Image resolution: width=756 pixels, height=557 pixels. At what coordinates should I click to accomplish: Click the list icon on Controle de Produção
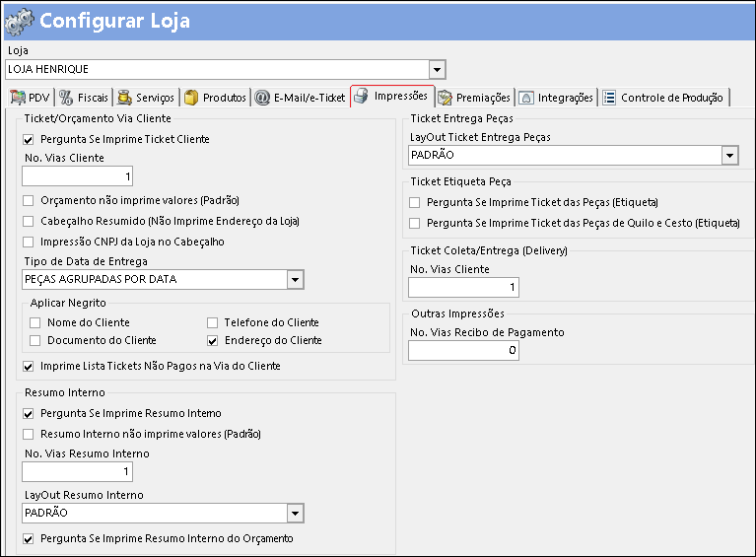[x=609, y=98]
